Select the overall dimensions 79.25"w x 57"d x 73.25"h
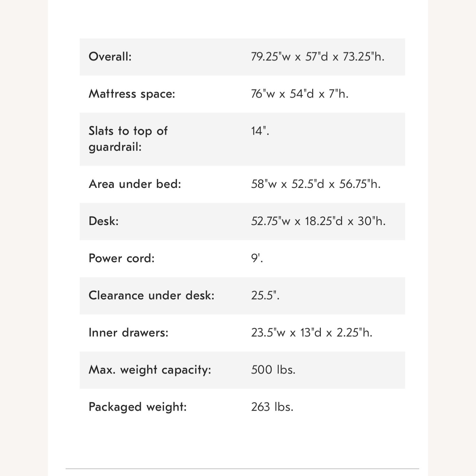Screen dimensions: 476x476 pos(317,57)
